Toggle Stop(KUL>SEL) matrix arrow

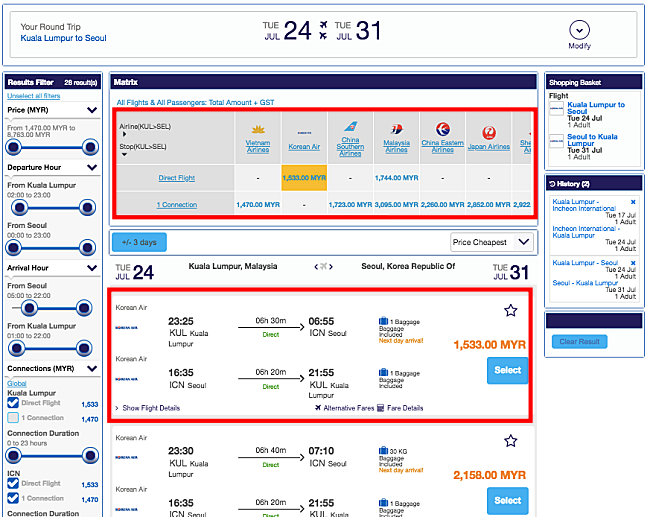coord(124,155)
